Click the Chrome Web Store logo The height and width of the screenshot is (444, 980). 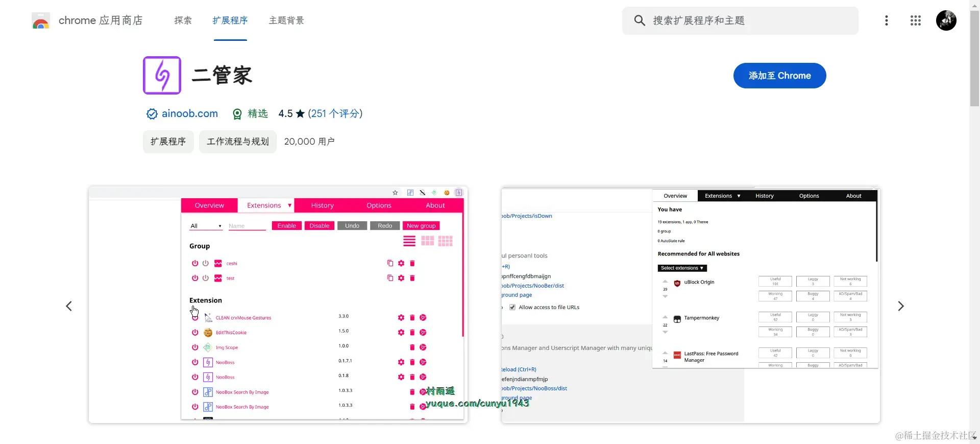point(40,20)
